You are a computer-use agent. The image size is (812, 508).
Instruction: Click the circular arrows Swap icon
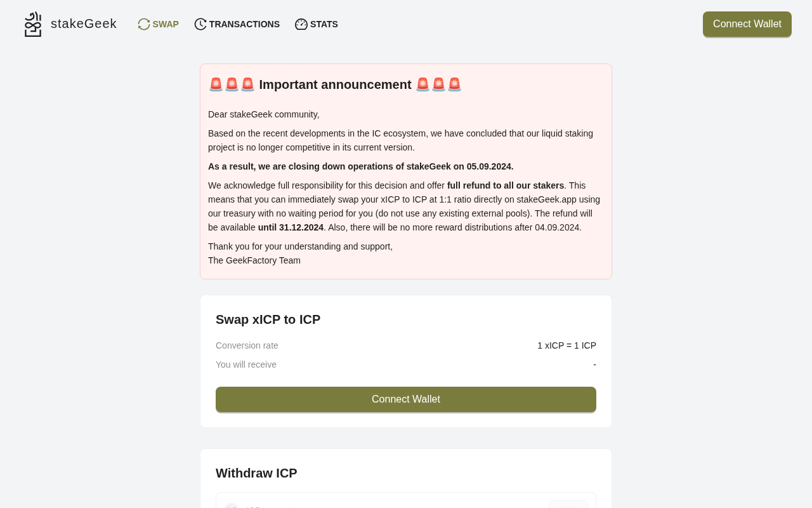pos(144,24)
